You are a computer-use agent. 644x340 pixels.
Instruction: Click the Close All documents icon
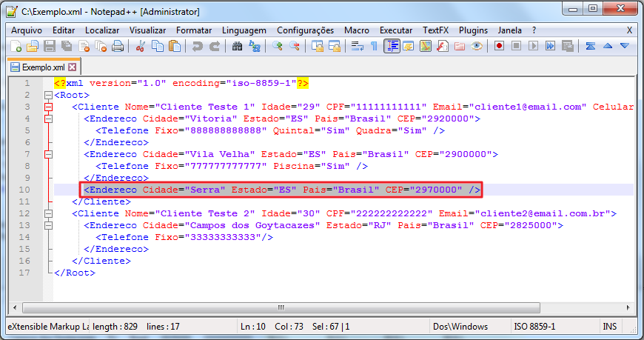[x=101, y=46]
